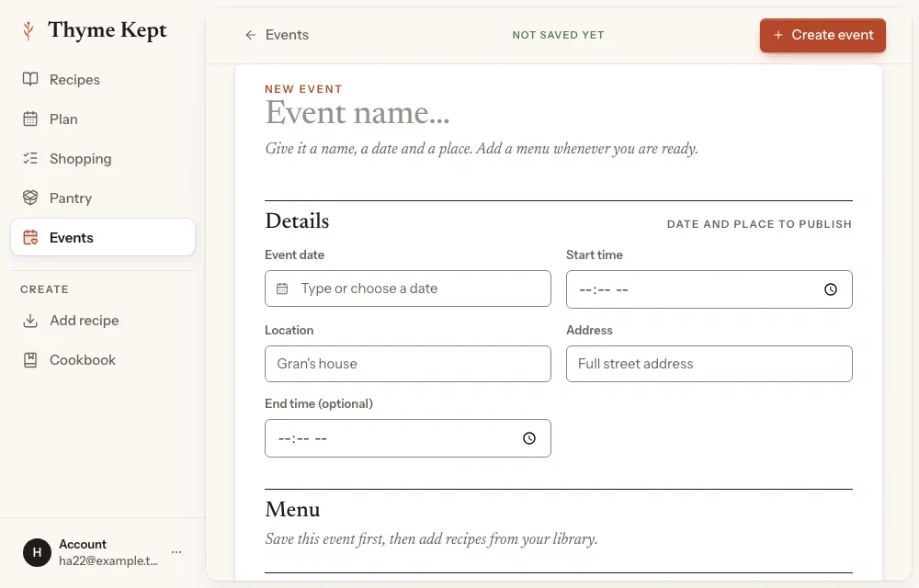The height and width of the screenshot is (588, 919).
Task: Return to the Events list link
Action: click(x=277, y=35)
